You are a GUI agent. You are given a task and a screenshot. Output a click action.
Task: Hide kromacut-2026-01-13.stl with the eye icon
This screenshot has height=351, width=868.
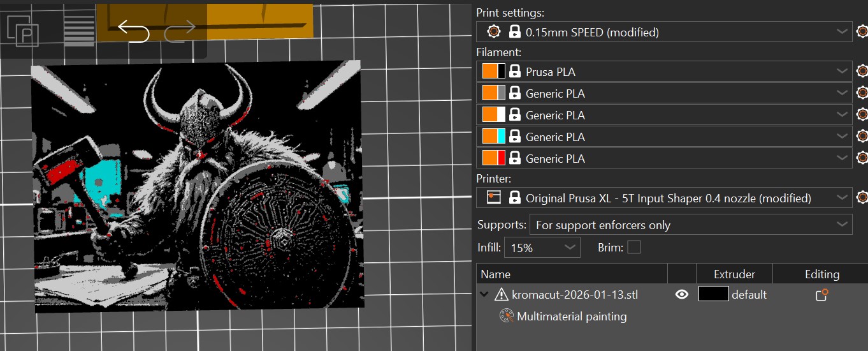682,294
